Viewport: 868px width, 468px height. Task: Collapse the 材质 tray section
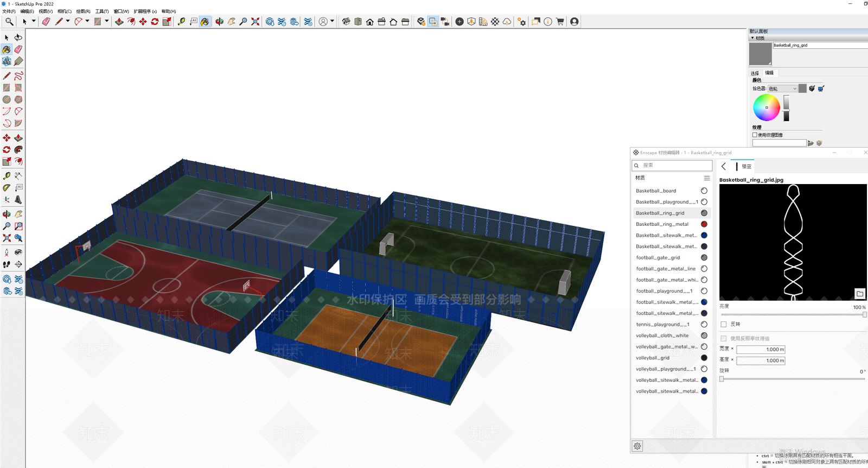pyautogui.click(x=752, y=38)
